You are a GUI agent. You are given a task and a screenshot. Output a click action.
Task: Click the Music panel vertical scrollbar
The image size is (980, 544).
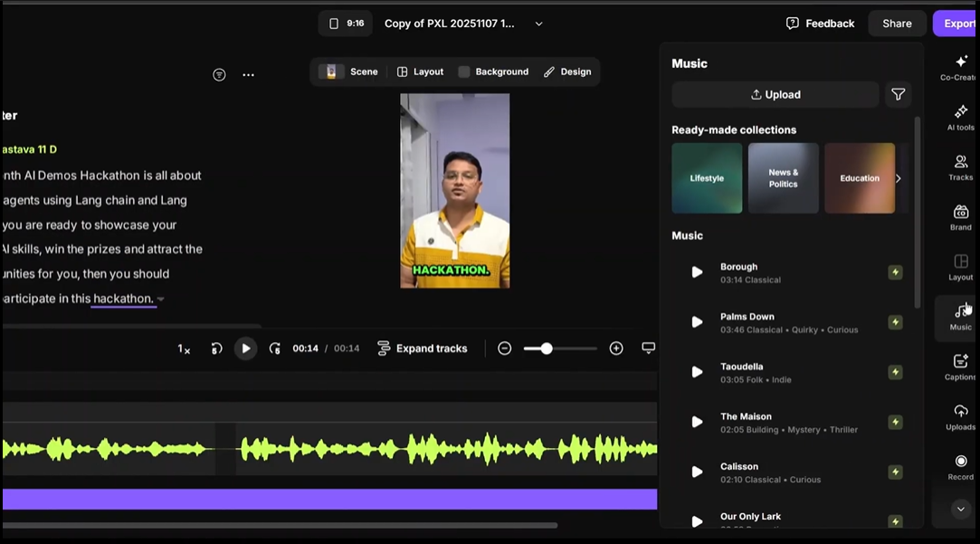click(x=917, y=213)
